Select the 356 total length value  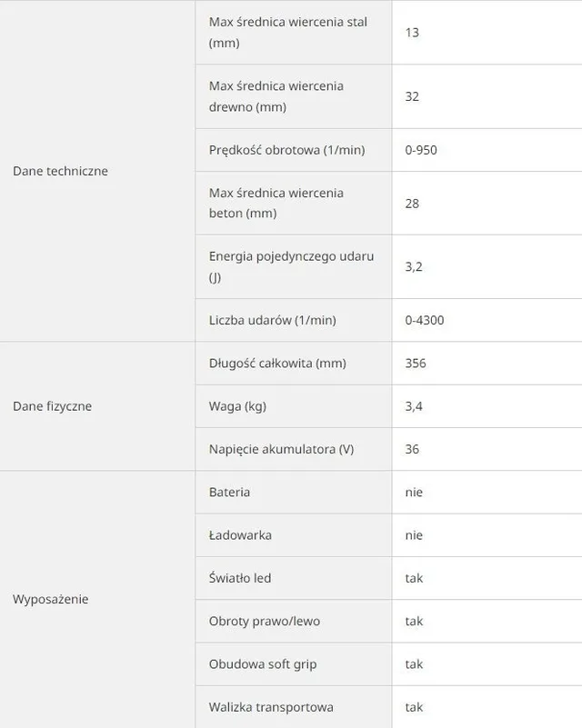click(x=416, y=363)
